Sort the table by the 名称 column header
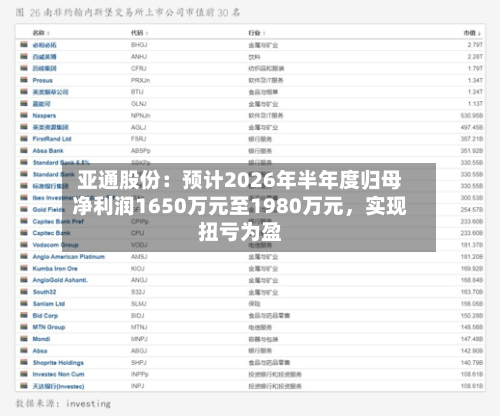Image resolution: width=500 pixels, height=416 pixels. (x=41, y=33)
